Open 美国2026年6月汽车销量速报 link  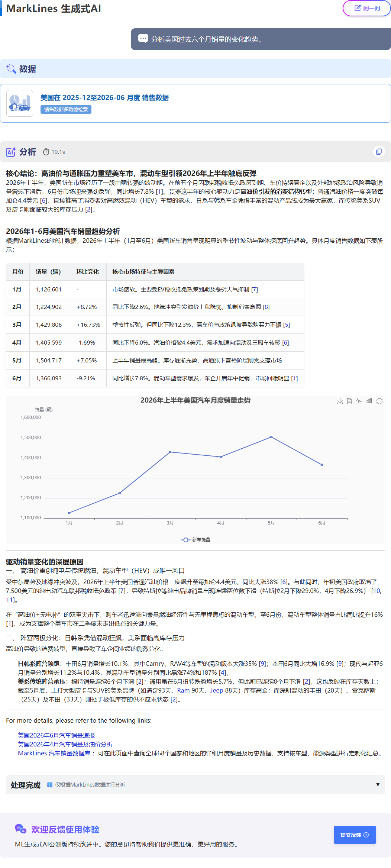coord(56,735)
